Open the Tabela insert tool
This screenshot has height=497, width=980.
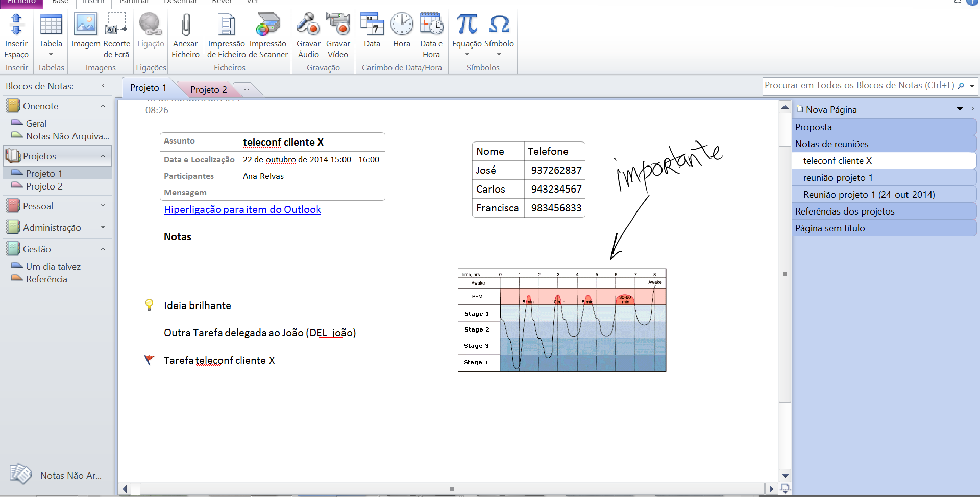(51, 25)
